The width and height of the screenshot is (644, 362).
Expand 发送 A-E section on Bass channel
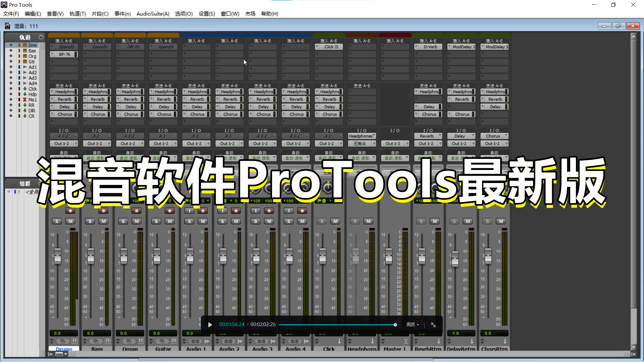[96, 85]
